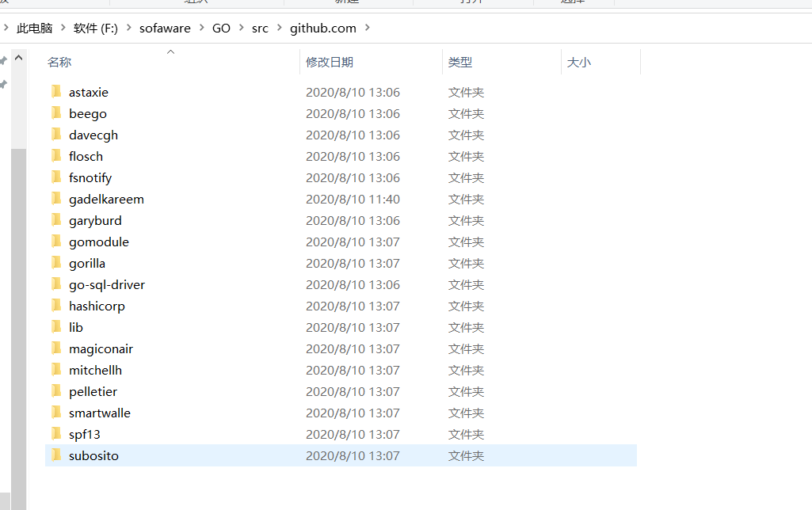Select the davecgh folder icon

(56, 135)
